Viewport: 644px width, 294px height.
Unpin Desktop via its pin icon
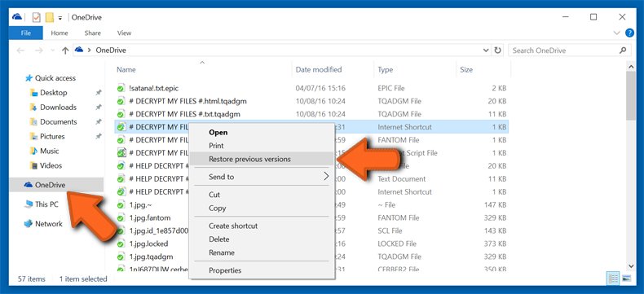point(99,93)
